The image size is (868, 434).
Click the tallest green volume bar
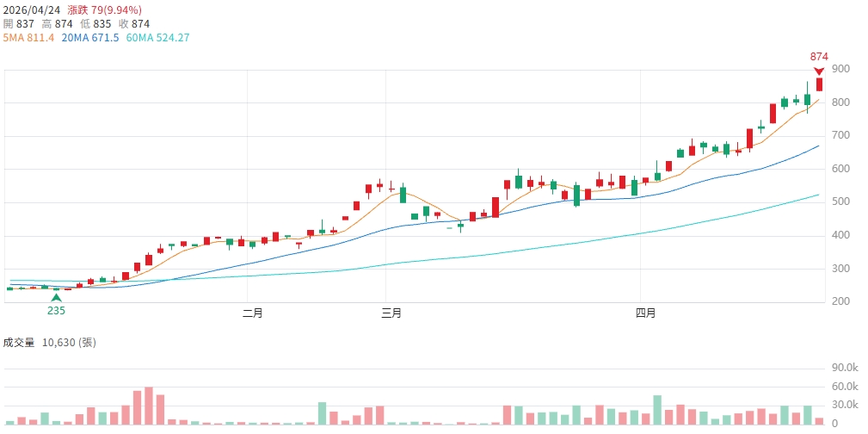pos(657,410)
